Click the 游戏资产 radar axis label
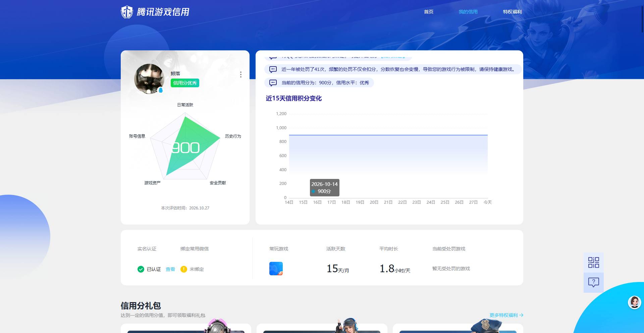 152,183
